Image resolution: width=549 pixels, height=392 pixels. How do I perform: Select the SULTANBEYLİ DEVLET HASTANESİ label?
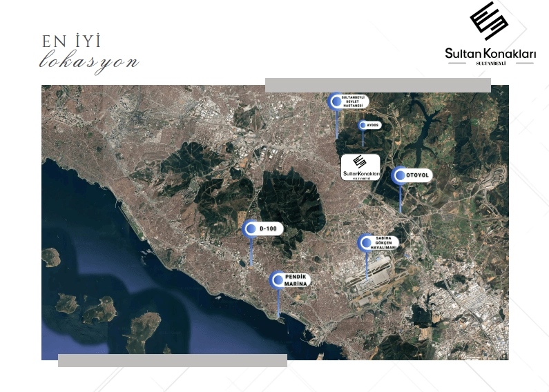(355, 101)
